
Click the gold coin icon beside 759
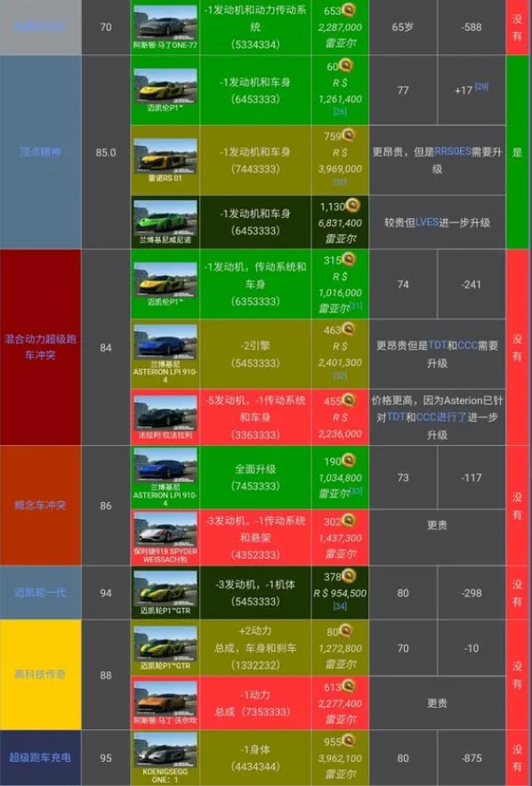(x=349, y=135)
